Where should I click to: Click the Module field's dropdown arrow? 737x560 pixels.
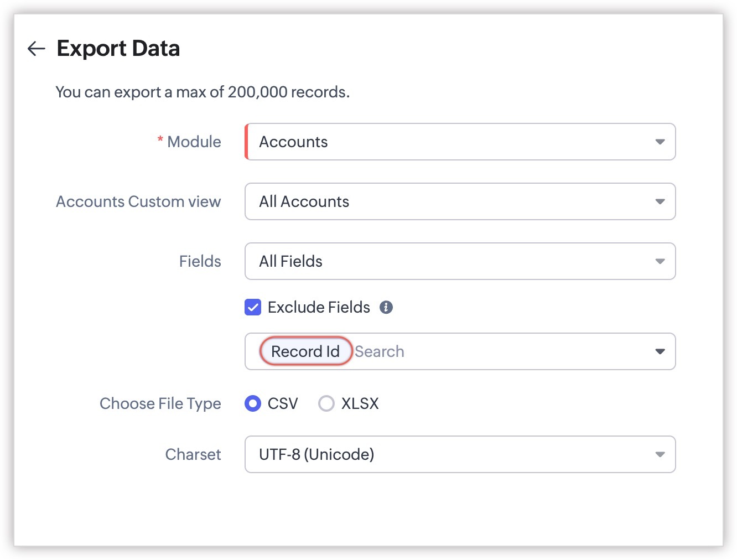660,142
